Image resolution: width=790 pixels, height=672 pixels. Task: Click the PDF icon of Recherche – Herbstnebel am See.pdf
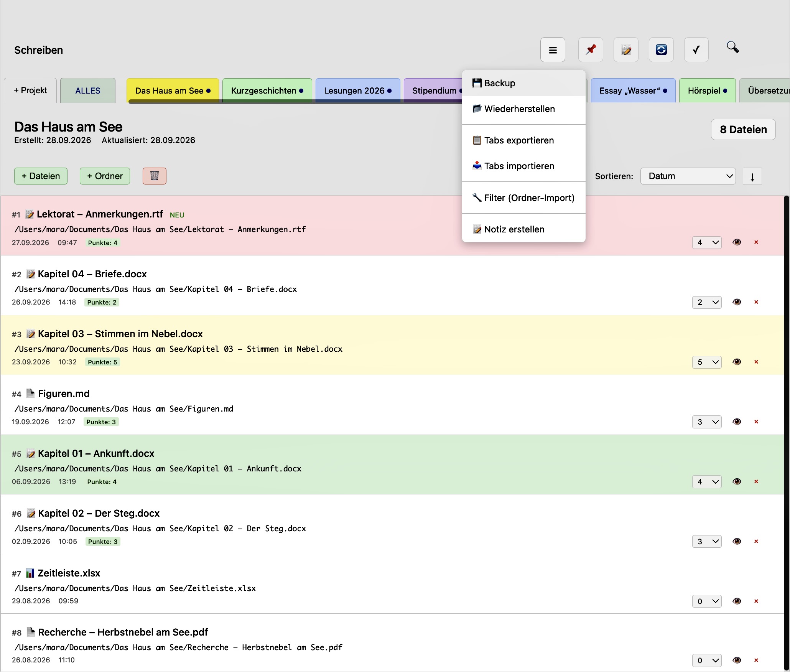pyautogui.click(x=30, y=632)
